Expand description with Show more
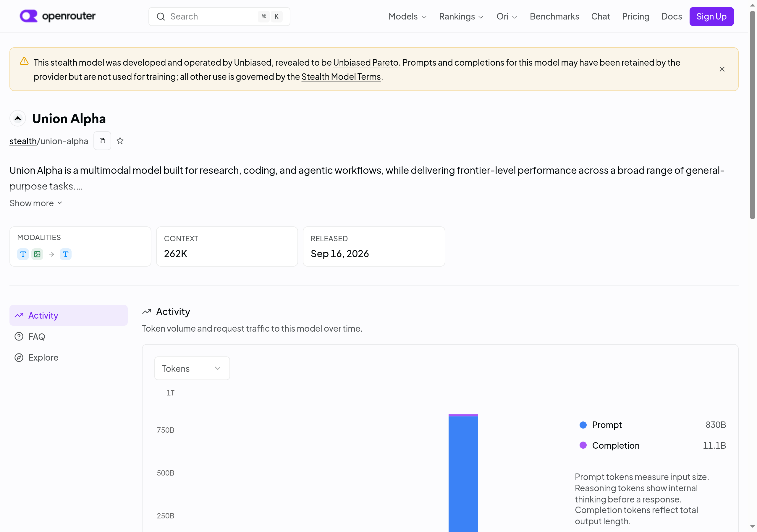 click(x=35, y=203)
